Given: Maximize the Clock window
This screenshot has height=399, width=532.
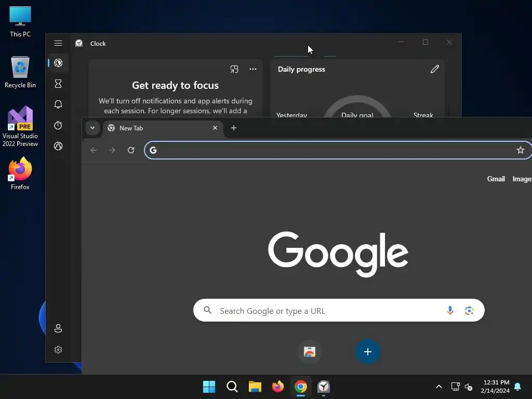Looking at the screenshot, I should [x=425, y=42].
